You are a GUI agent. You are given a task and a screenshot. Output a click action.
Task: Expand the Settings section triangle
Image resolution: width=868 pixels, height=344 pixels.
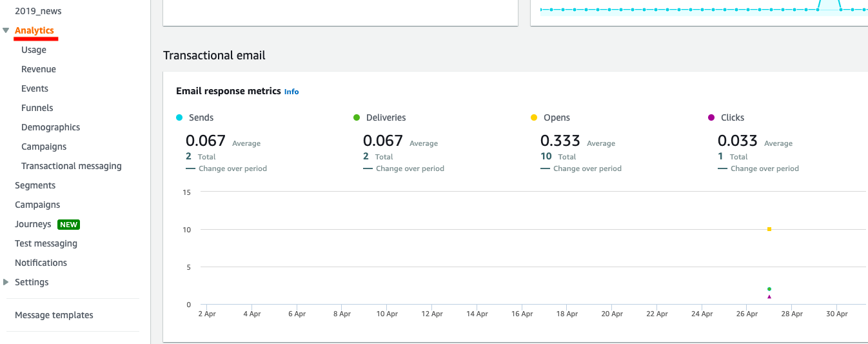click(x=6, y=282)
